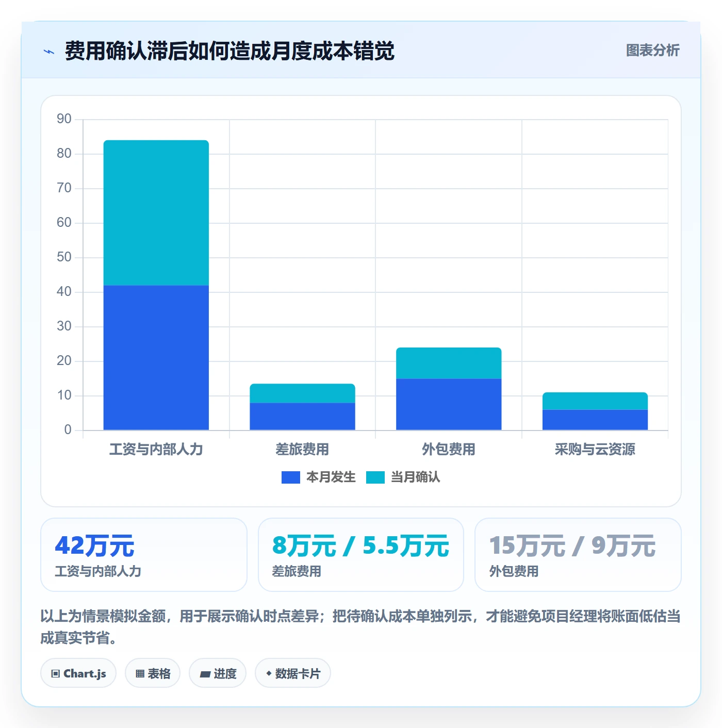The width and height of the screenshot is (722, 728).
Task: Click the blue segment of 采购与云资源 bar
Action: [595, 420]
